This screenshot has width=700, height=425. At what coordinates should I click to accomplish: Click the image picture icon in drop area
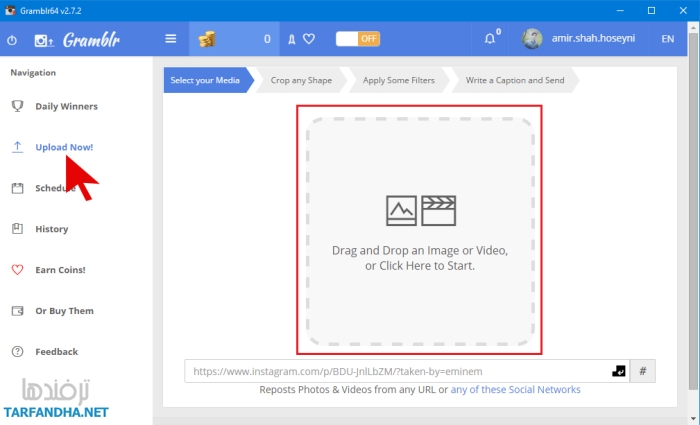[401, 211]
